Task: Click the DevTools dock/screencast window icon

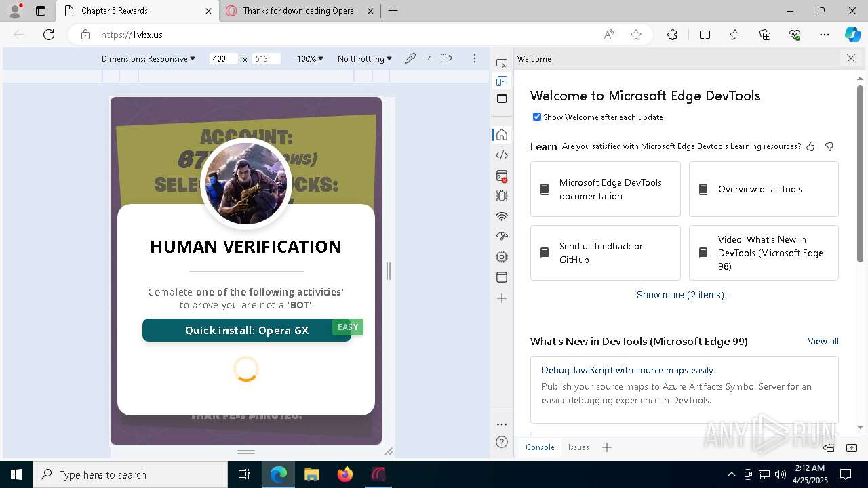Action: tap(502, 98)
